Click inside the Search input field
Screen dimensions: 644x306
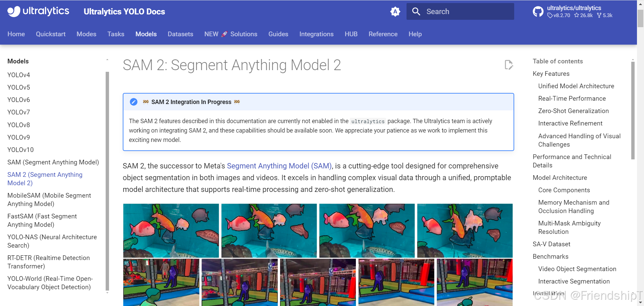pyautogui.click(x=463, y=11)
